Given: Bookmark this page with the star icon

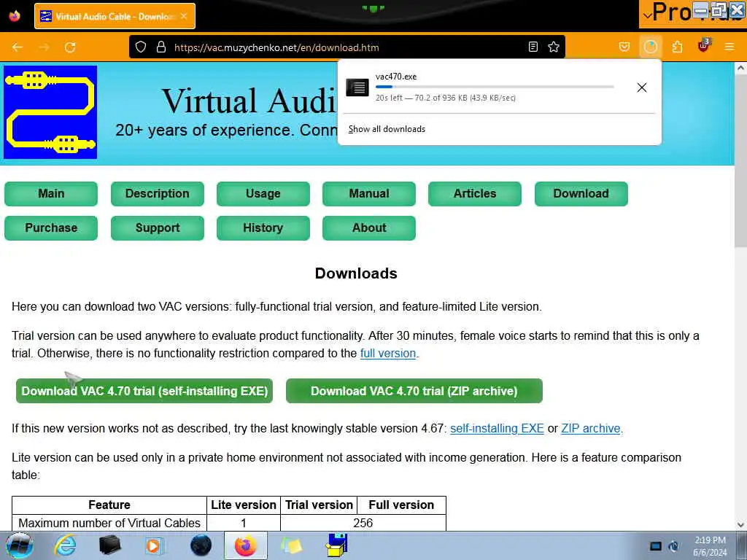Looking at the screenshot, I should [x=554, y=47].
